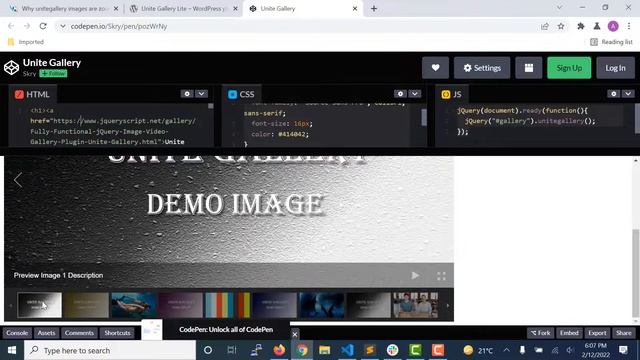Open a new browser tab
640x360 pixels.
pyautogui.click(x=374, y=9)
